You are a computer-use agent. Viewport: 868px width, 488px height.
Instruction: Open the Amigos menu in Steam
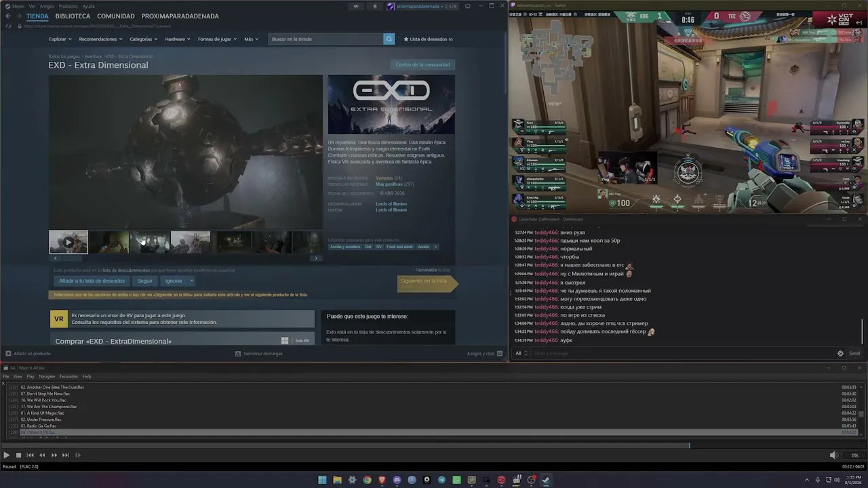click(47, 6)
